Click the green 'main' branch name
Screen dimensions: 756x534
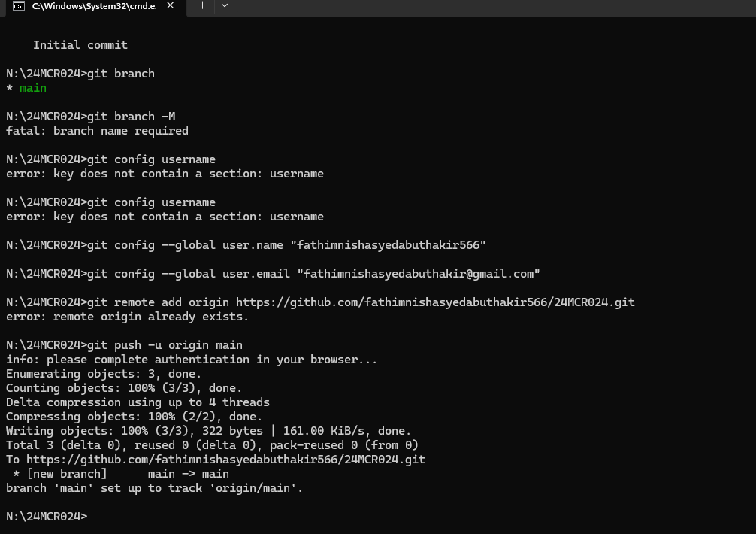coord(33,88)
